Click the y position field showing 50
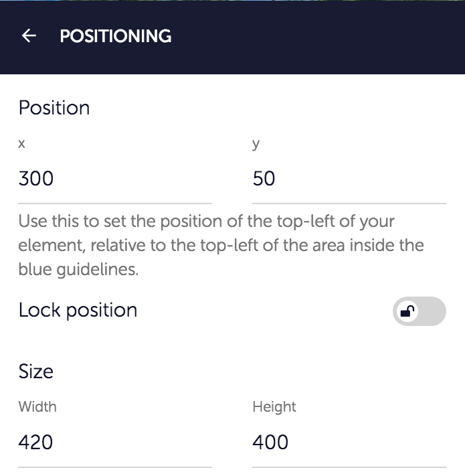Viewport: 465px width, 476px height. pyautogui.click(x=349, y=179)
